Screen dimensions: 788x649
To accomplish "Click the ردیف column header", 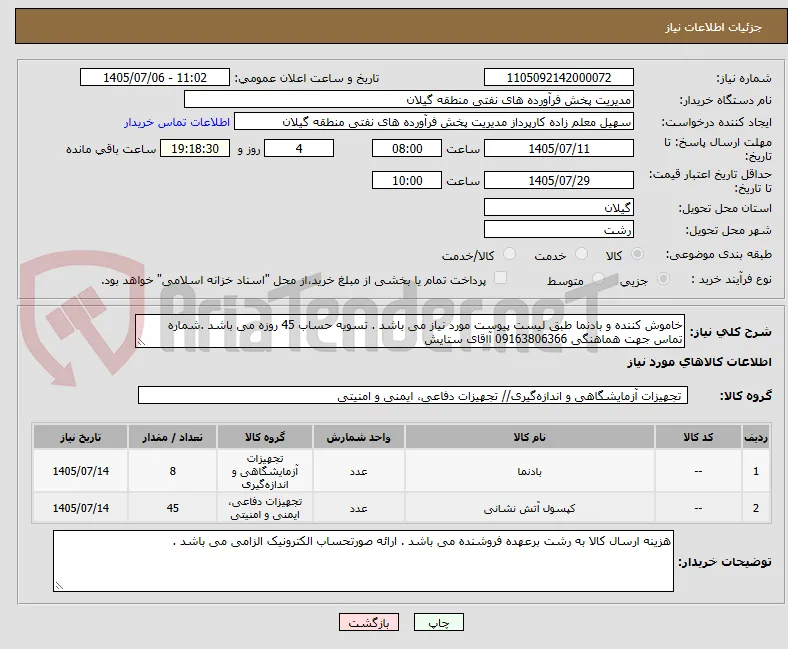I will pos(756,437).
